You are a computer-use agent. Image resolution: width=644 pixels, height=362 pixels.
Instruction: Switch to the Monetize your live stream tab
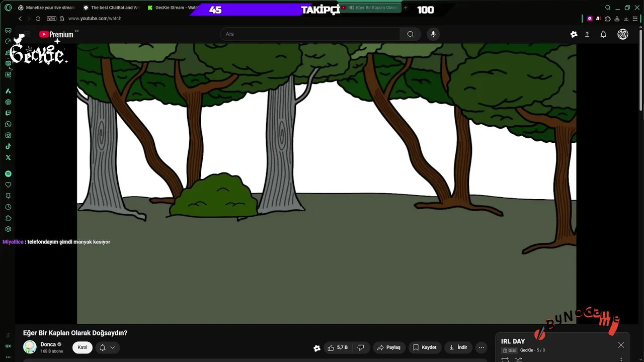[46, 8]
